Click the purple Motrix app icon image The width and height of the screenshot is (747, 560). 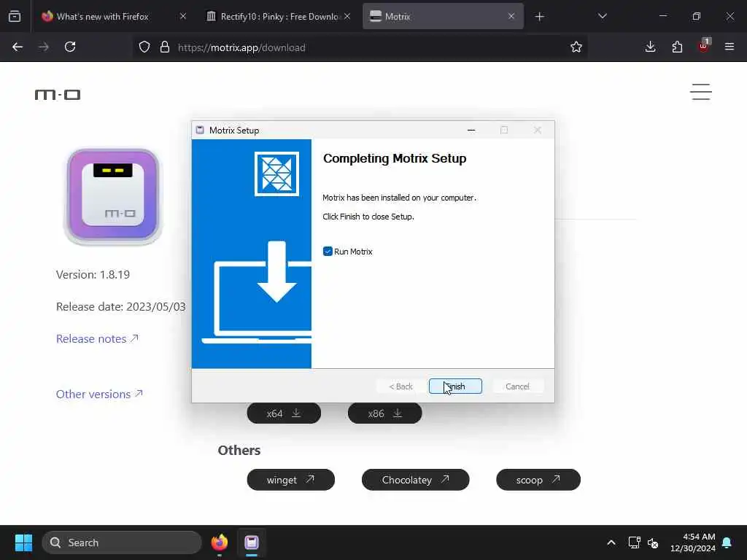pos(113,196)
